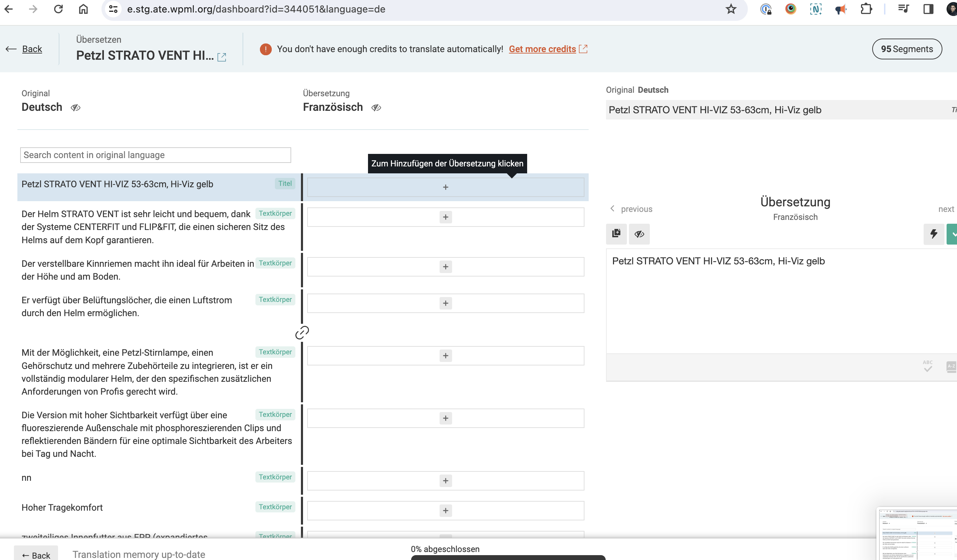
Task: Run the ABC spell check icon
Action: coord(928,367)
